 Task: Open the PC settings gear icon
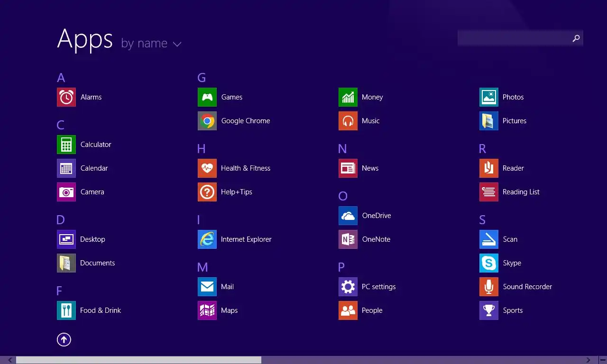click(348, 287)
